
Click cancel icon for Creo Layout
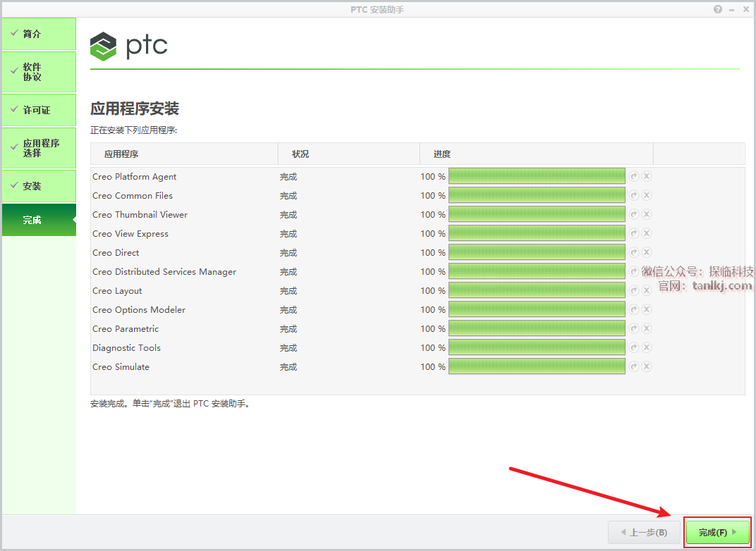click(647, 290)
